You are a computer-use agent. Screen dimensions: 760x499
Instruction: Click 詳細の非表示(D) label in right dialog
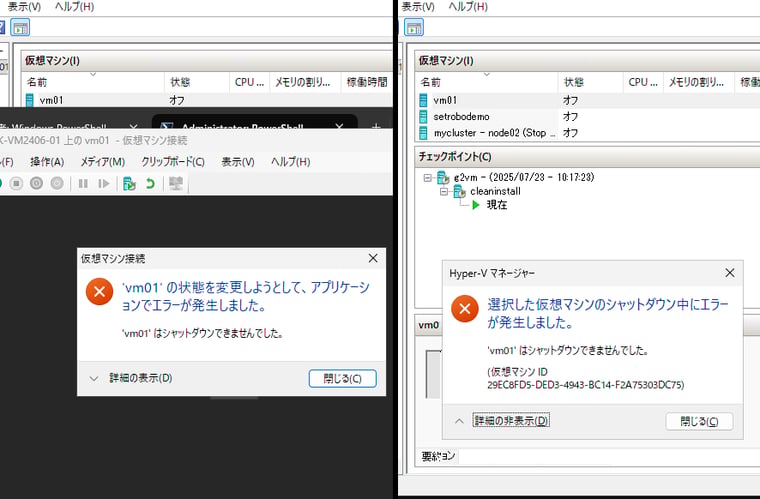click(511, 421)
